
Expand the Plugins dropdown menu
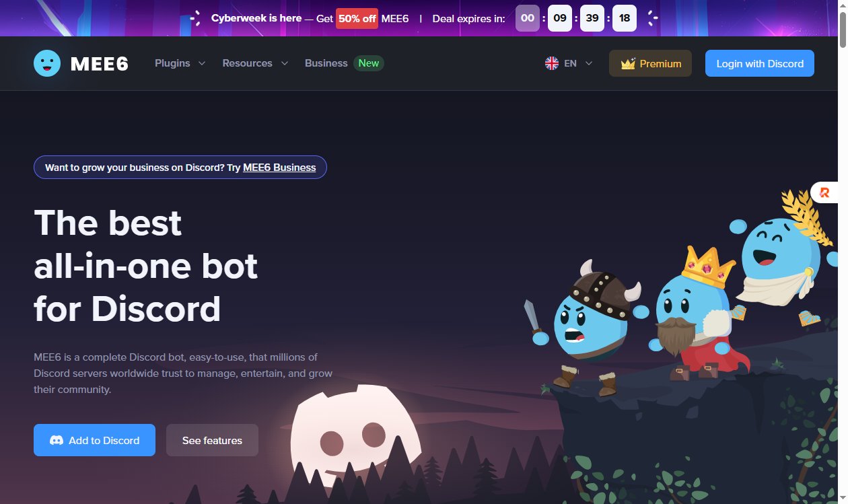point(180,63)
